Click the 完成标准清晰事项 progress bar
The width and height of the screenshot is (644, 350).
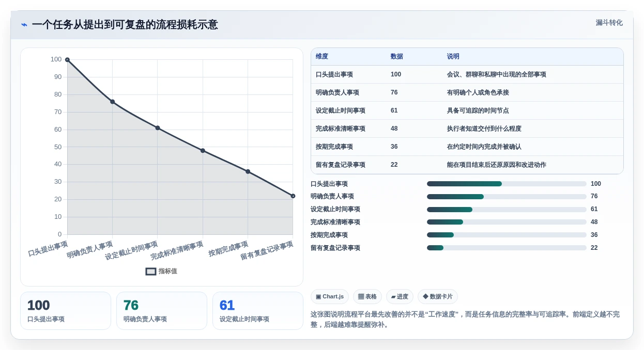[507, 222]
